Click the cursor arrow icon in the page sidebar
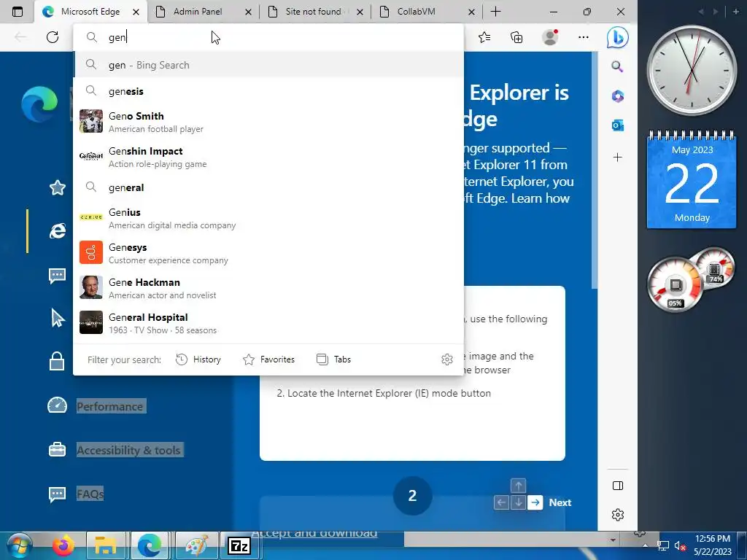 click(57, 318)
